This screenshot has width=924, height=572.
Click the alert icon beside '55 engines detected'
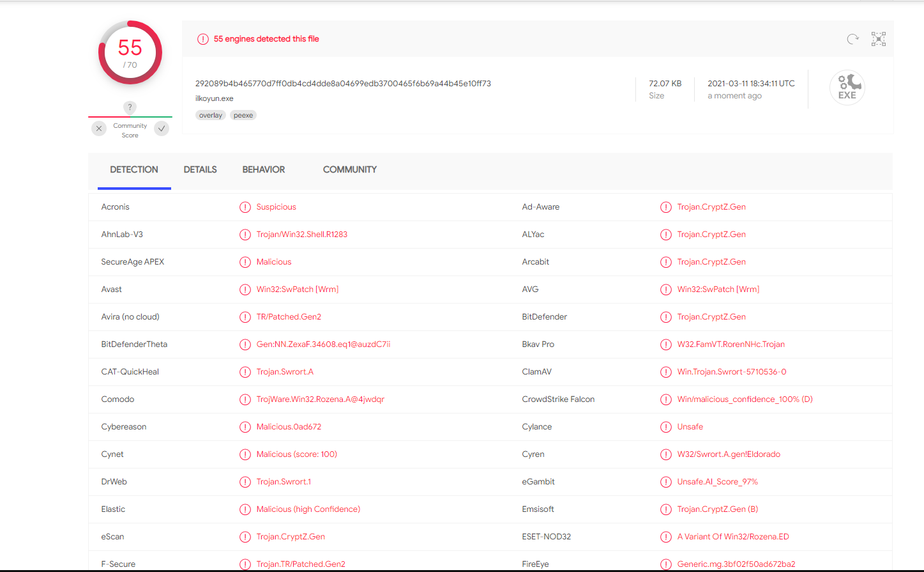203,39
